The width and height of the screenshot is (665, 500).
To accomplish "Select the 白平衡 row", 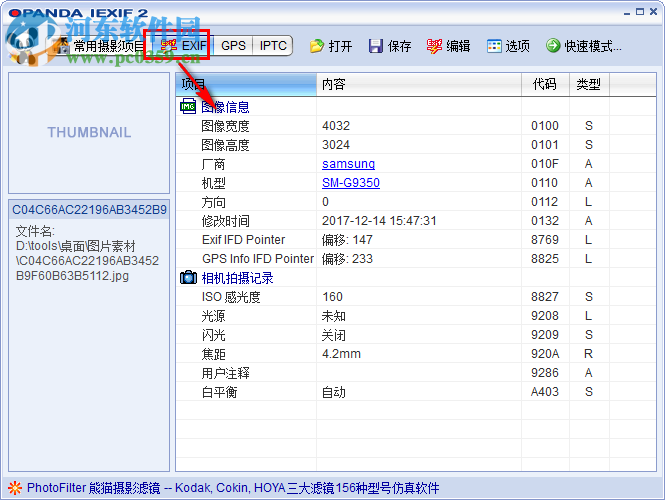I will coord(416,392).
